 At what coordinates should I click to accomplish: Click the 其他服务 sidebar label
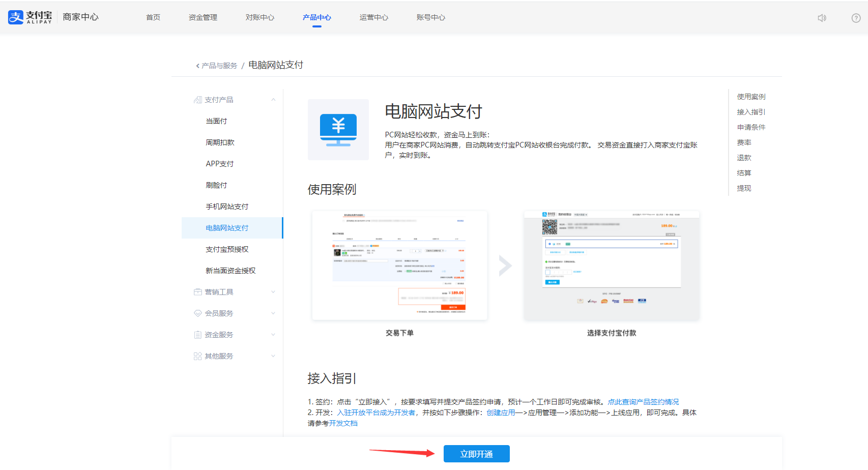coord(219,356)
